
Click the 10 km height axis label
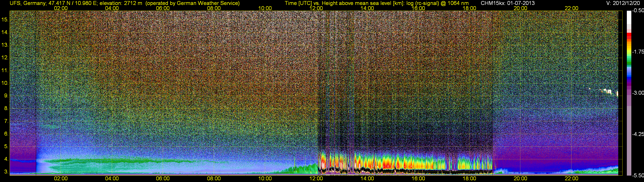tap(5, 83)
